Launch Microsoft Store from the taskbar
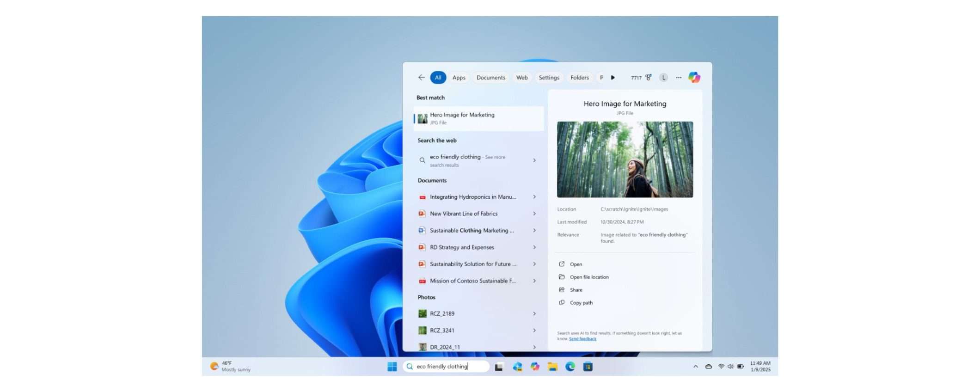The height and width of the screenshot is (392, 980). coord(588,367)
